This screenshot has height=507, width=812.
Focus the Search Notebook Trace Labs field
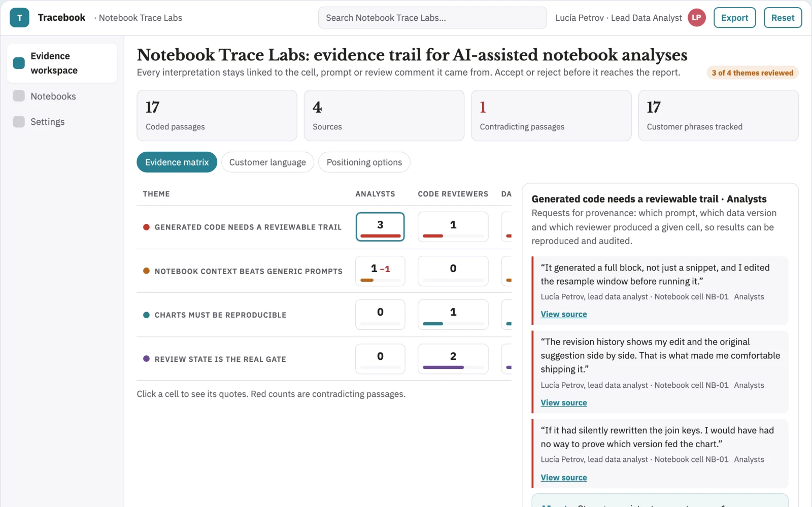tap(432, 18)
